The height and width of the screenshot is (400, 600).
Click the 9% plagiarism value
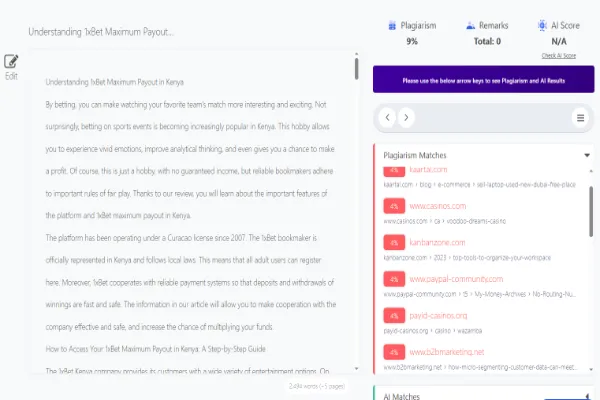point(412,41)
